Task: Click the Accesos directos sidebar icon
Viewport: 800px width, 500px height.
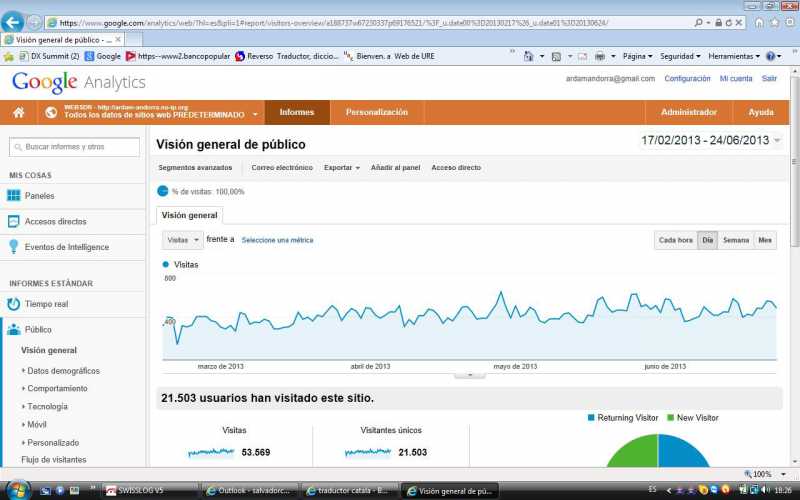Action: click(x=14, y=222)
